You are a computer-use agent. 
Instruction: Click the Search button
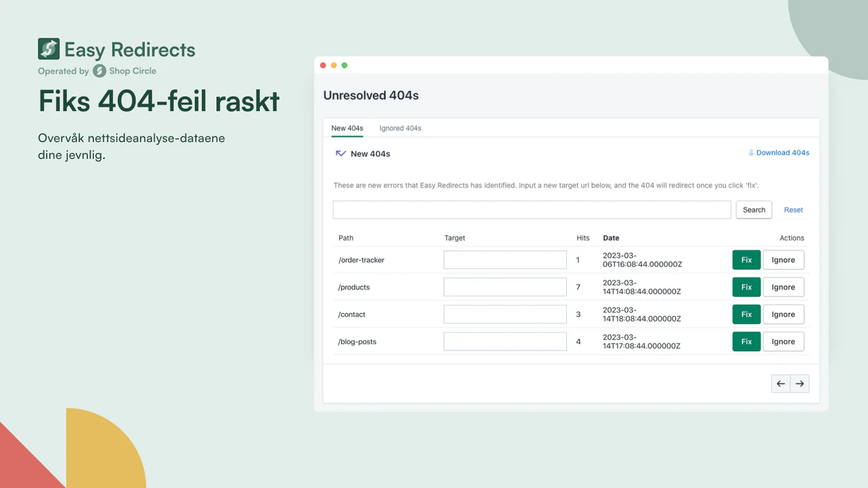[754, 209]
